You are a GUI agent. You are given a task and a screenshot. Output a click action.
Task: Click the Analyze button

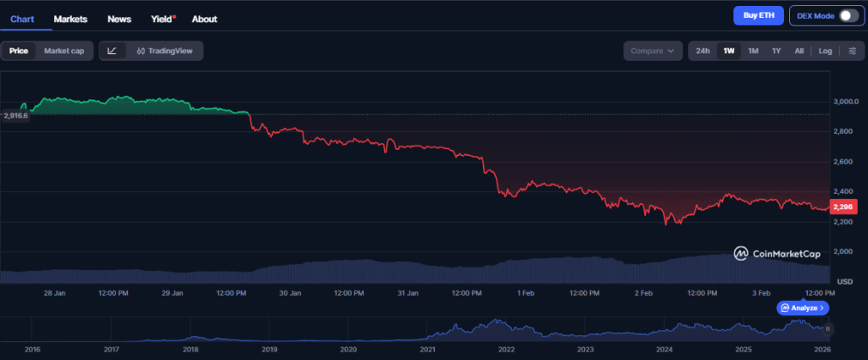803,307
